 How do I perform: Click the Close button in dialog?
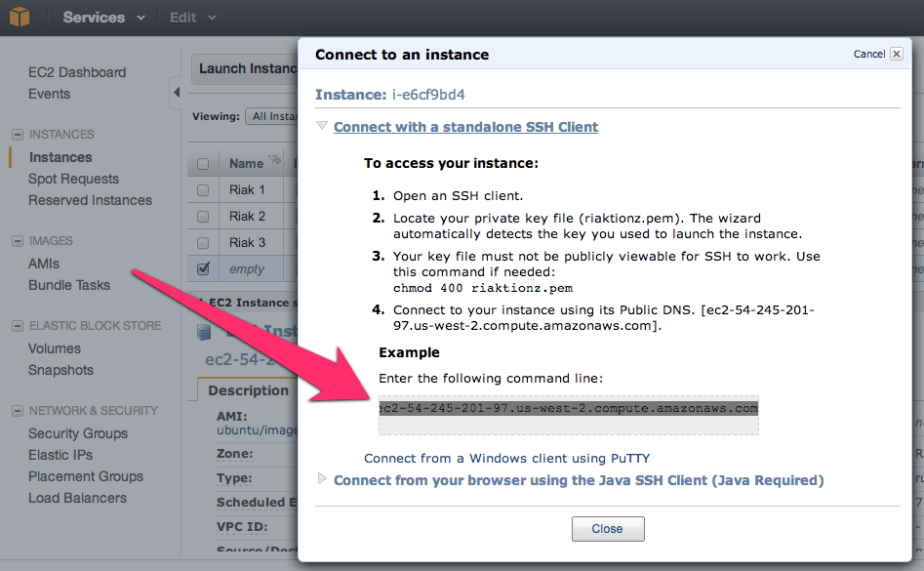[x=608, y=529]
